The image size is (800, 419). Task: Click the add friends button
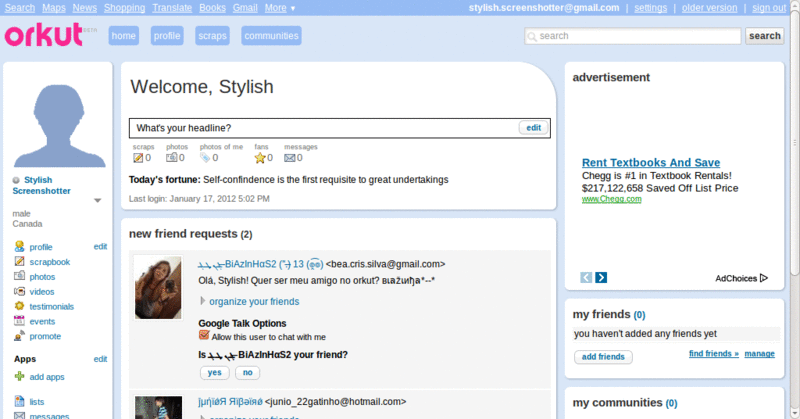pos(603,357)
